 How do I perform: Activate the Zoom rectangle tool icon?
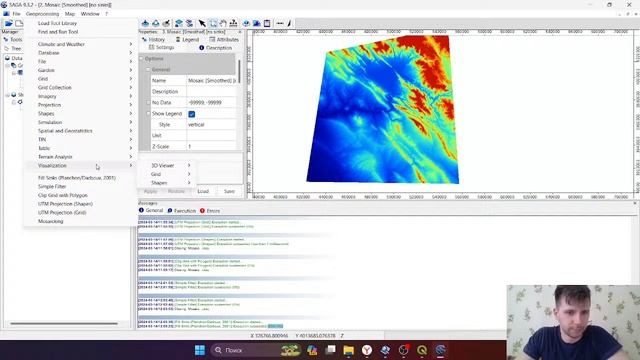click(213, 23)
